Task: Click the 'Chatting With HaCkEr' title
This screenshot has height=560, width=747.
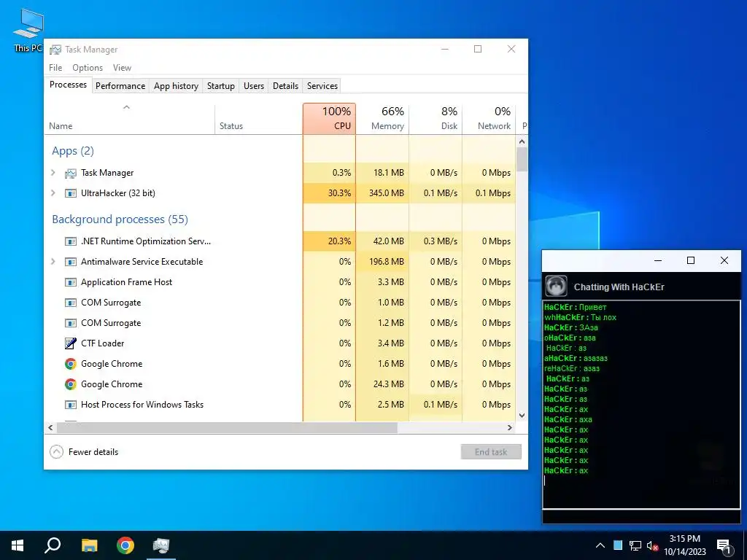Action: click(x=619, y=287)
